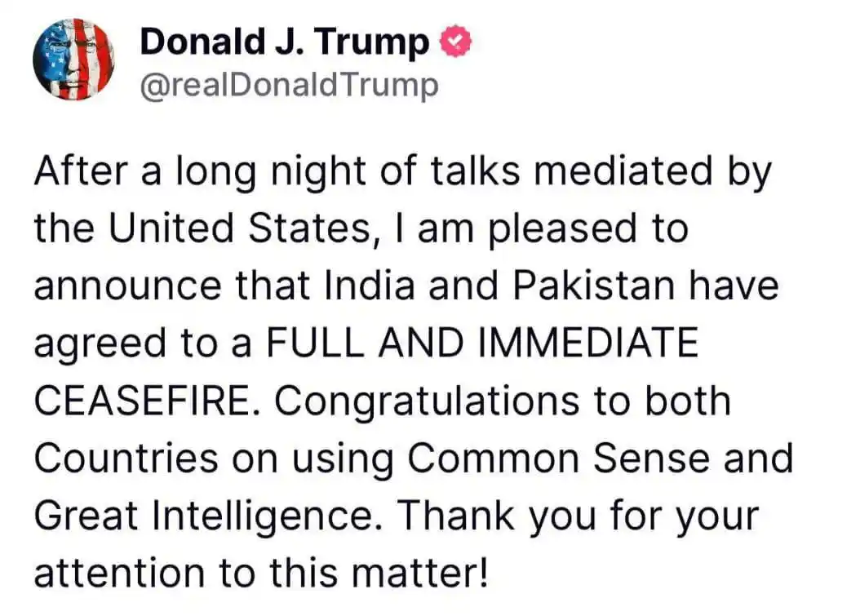Click the word Congratulations in the post
The height and width of the screenshot is (616, 860).
(x=427, y=401)
